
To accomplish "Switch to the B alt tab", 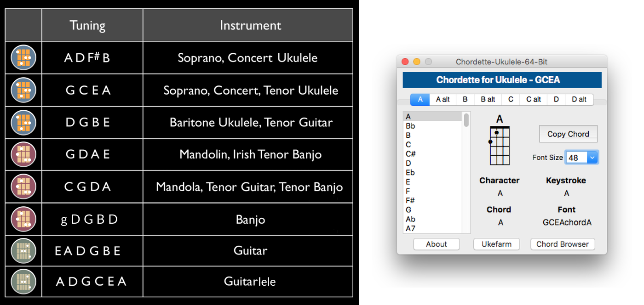I will pos(488,100).
